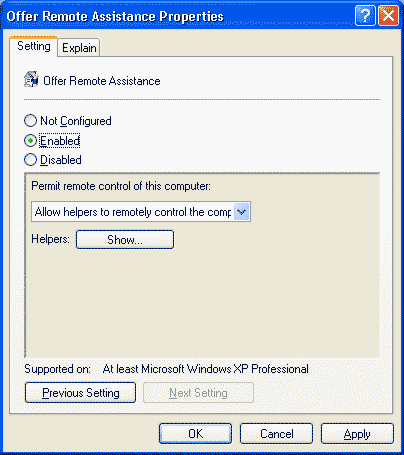Expand the remote control permission dropdown arrow
Viewport: 404px width, 455px height.
pos(242,211)
